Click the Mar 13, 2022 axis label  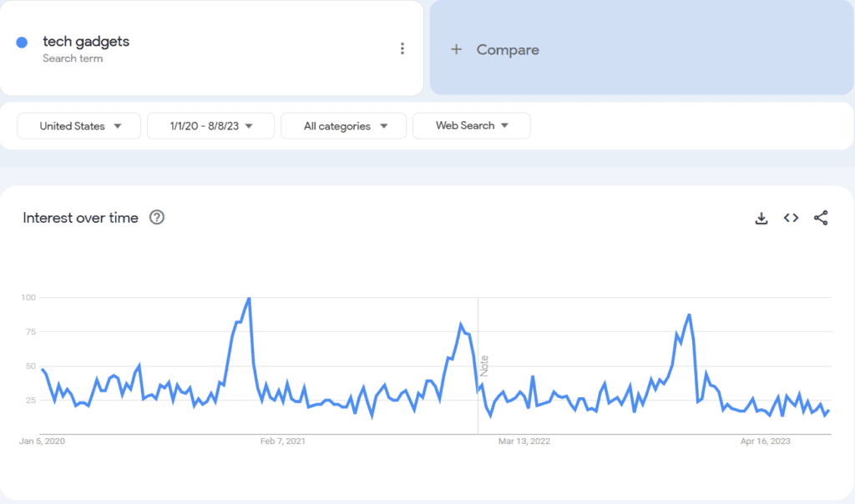pyautogui.click(x=524, y=441)
